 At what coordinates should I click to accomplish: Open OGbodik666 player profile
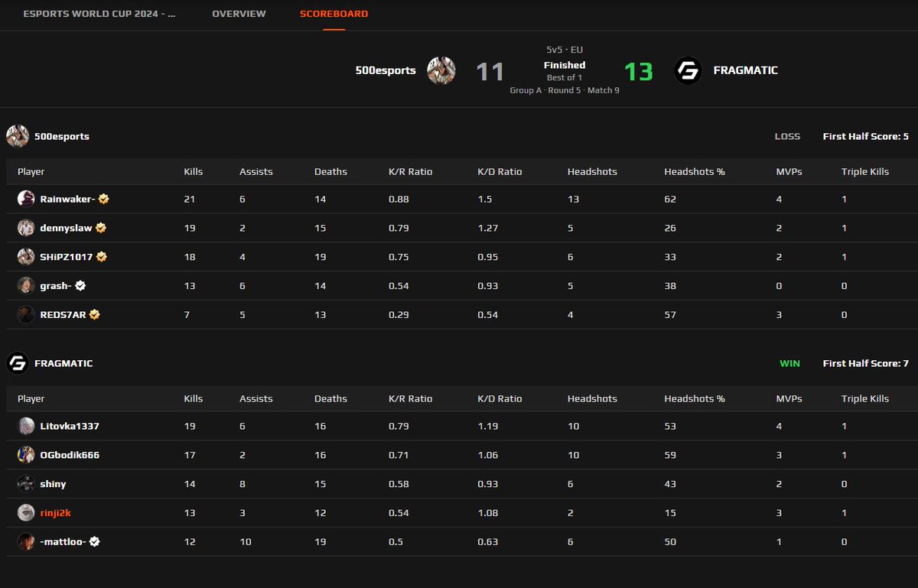click(70, 455)
